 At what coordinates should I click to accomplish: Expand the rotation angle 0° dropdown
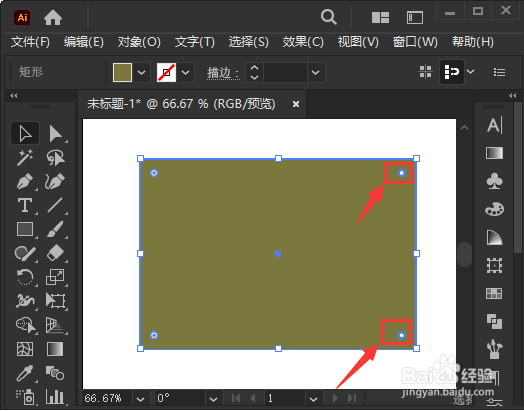(x=213, y=399)
